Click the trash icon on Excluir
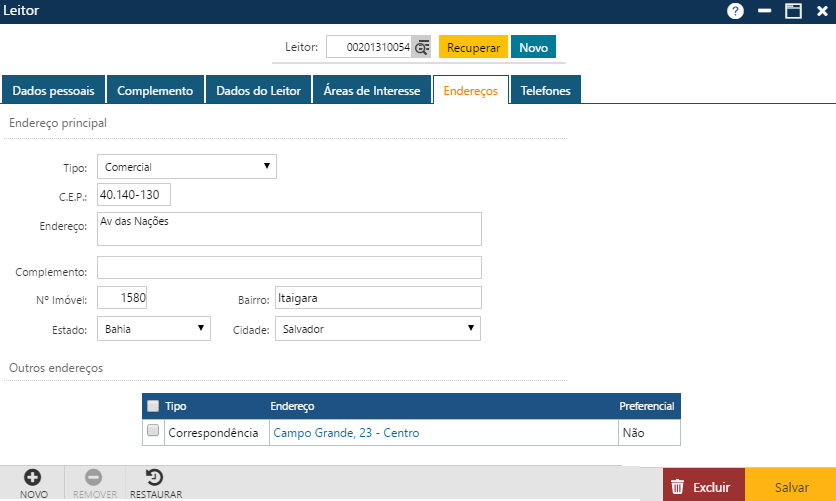 point(678,487)
